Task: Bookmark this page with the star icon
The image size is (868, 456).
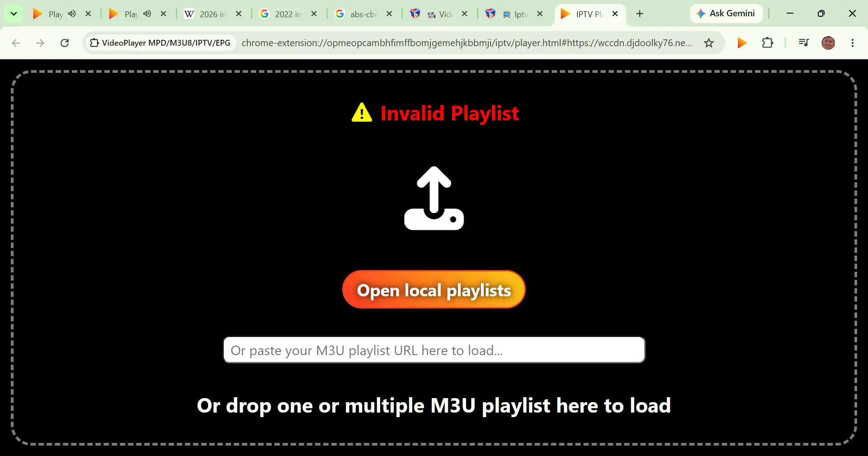Action: click(x=709, y=43)
